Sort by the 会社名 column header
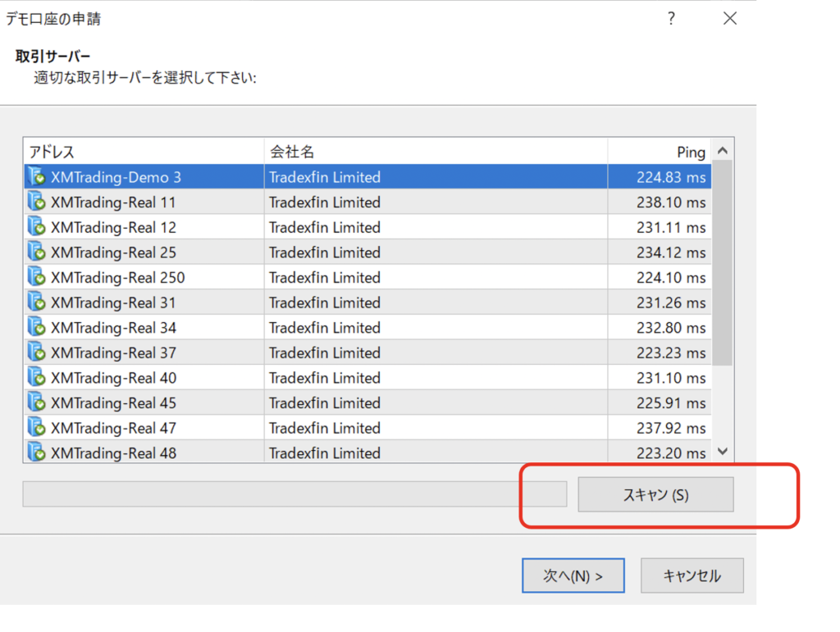 click(x=436, y=152)
